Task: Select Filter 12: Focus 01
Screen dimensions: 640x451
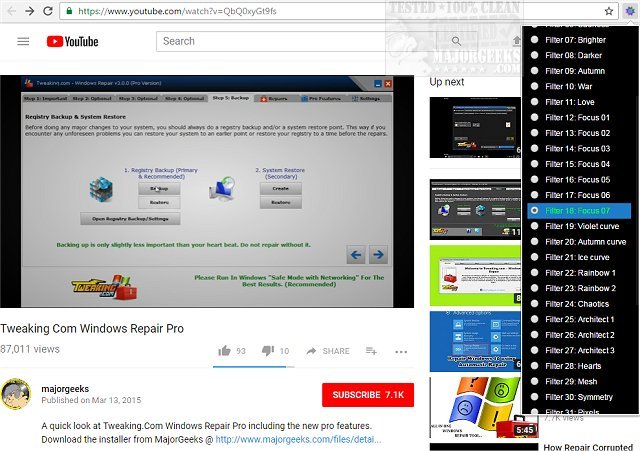Action: point(576,118)
